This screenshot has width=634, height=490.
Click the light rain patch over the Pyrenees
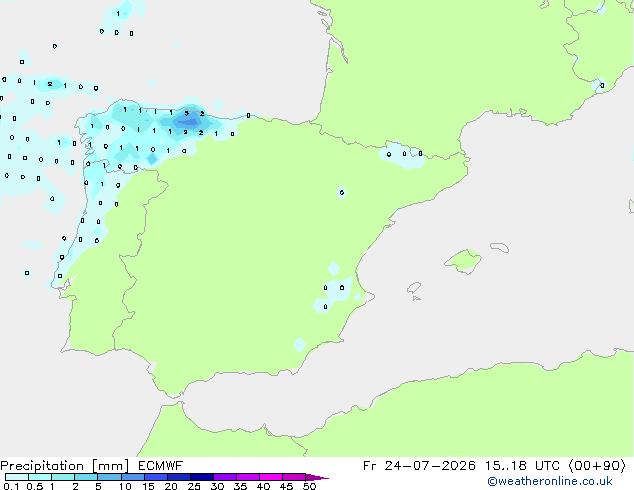click(x=402, y=155)
